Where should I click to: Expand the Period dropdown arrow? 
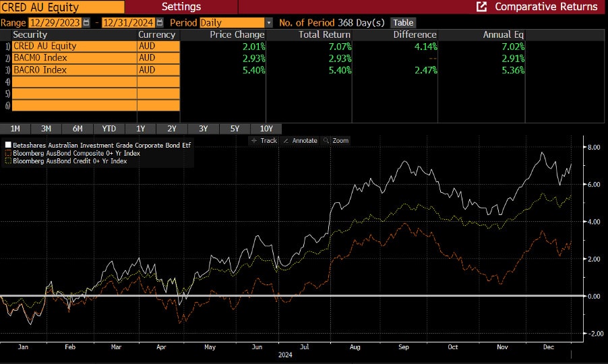coord(269,23)
